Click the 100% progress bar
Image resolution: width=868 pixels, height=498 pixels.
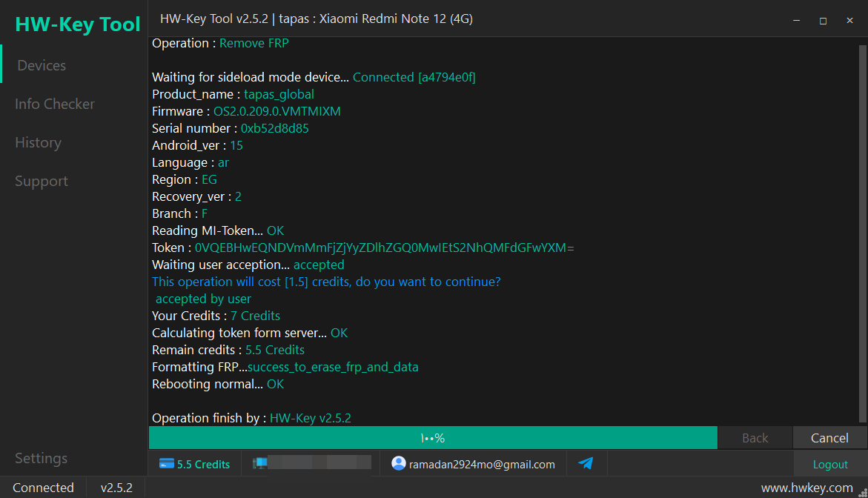click(433, 438)
